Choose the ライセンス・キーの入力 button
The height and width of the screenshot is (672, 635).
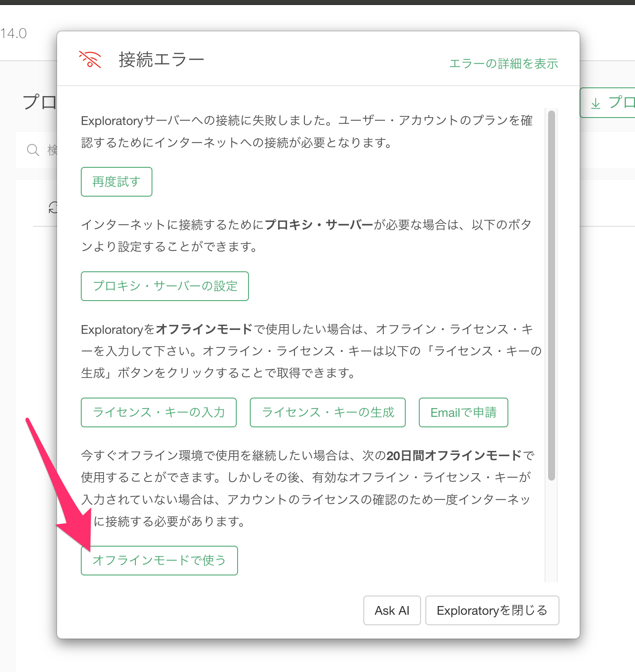(159, 412)
